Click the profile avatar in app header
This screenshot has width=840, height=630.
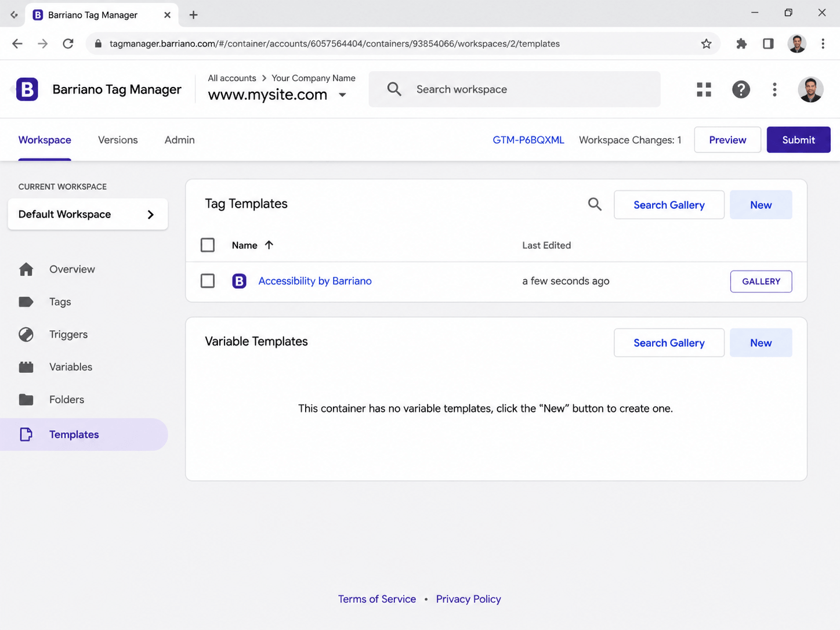click(x=810, y=89)
